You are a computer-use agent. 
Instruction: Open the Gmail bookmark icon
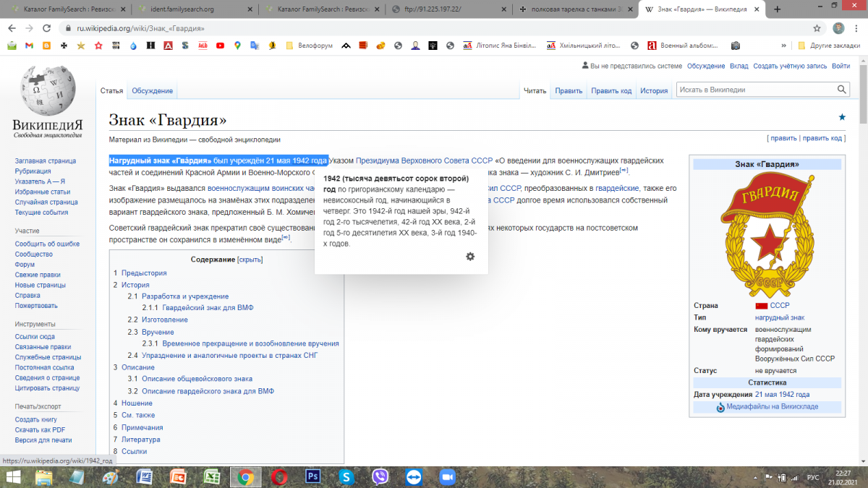tap(29, 46)
